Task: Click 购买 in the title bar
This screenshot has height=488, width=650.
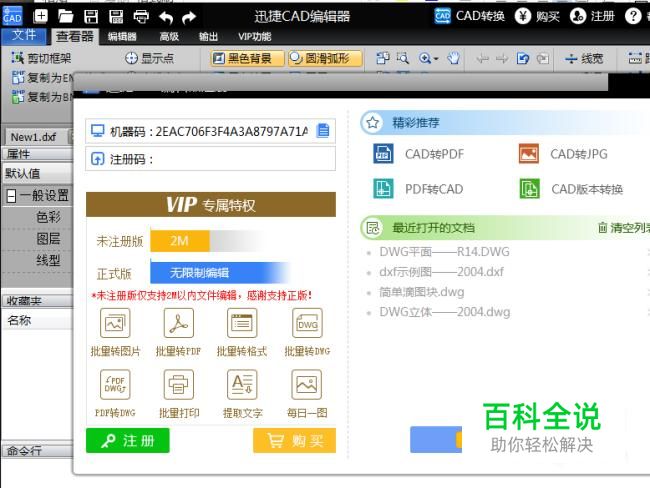Action: [x=537, y=16]
